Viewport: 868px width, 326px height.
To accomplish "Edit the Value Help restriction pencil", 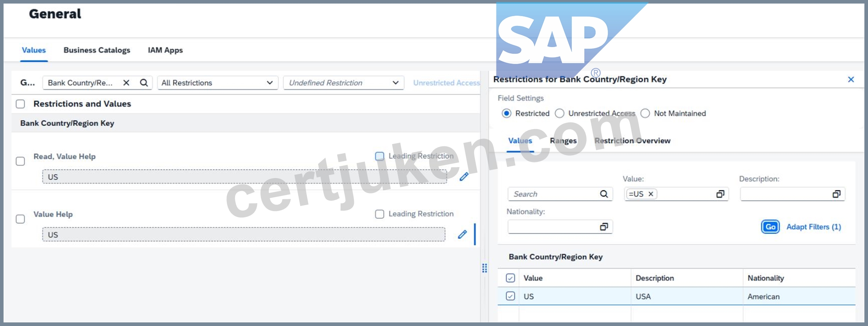I will pos(463,235).
